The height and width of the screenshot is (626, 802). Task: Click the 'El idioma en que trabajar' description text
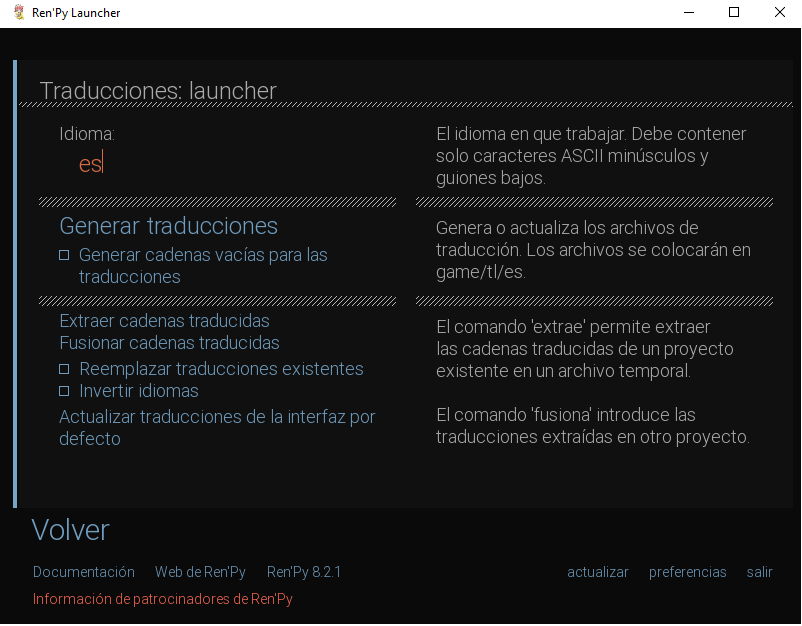(x=591, y=156)
